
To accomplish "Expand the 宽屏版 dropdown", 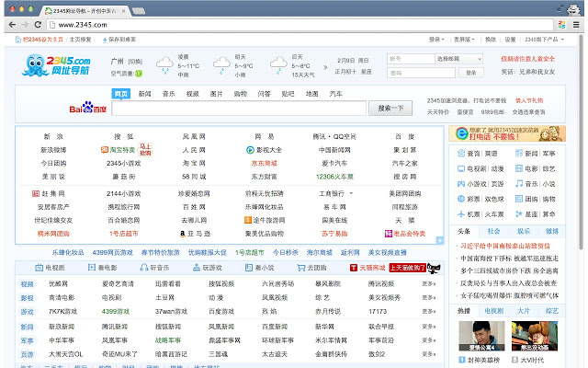I will pyautogui.click(x=464, y=40).
